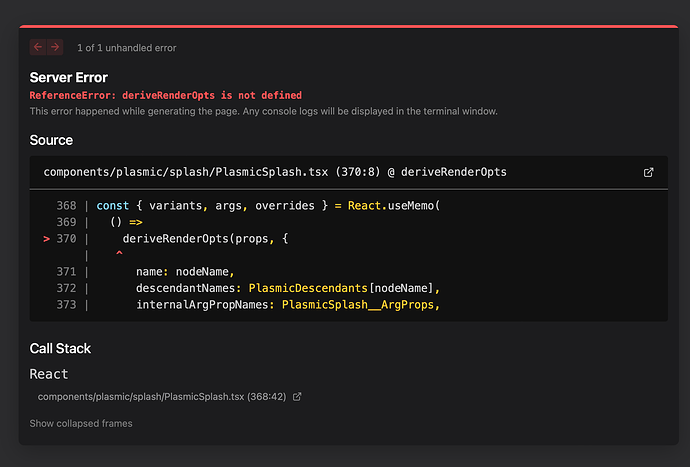690x467 pixels.
Task: Expand Show collapsed frames
Action: 81,423
